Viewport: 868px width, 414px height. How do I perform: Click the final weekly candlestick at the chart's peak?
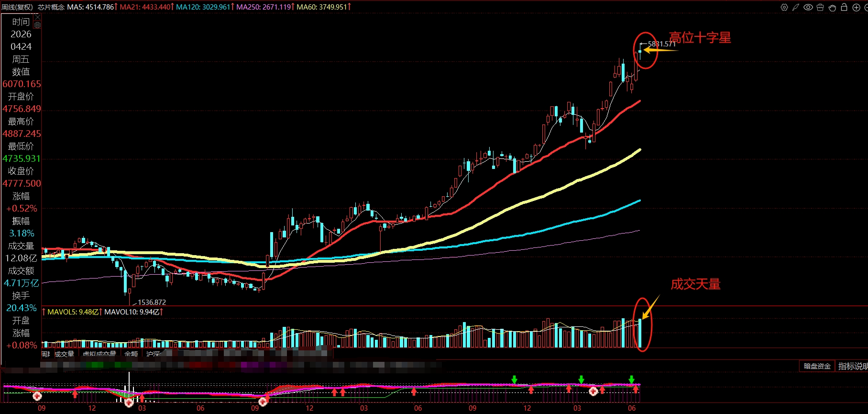pyautogui.click(x=640, y=51)
